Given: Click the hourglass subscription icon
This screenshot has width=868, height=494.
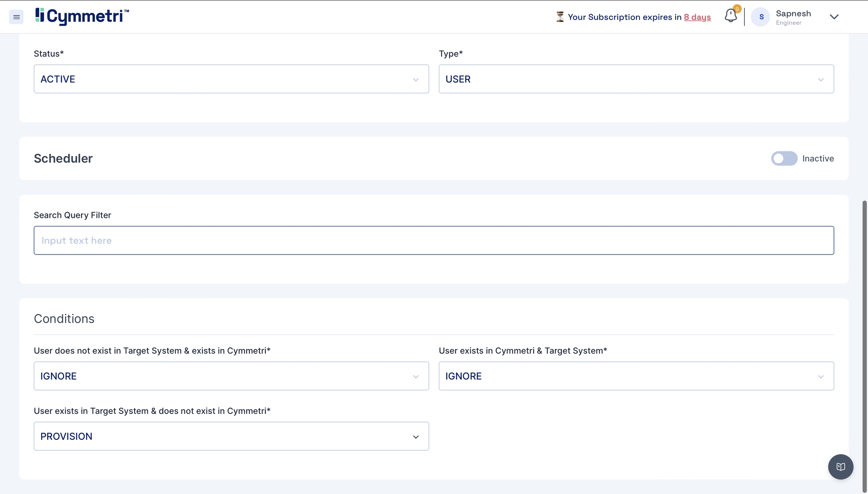Looking at the screenshot, I should tap(560, 17).
